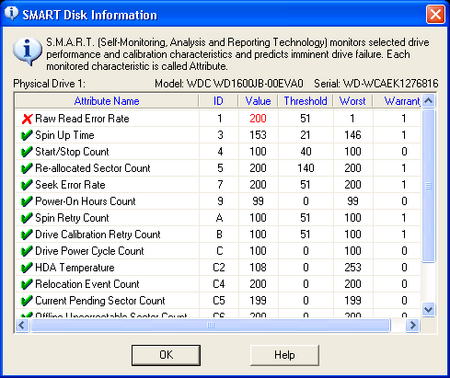
Task: Select the Start/Stop Count row name
Action: [x=72, y=152]
